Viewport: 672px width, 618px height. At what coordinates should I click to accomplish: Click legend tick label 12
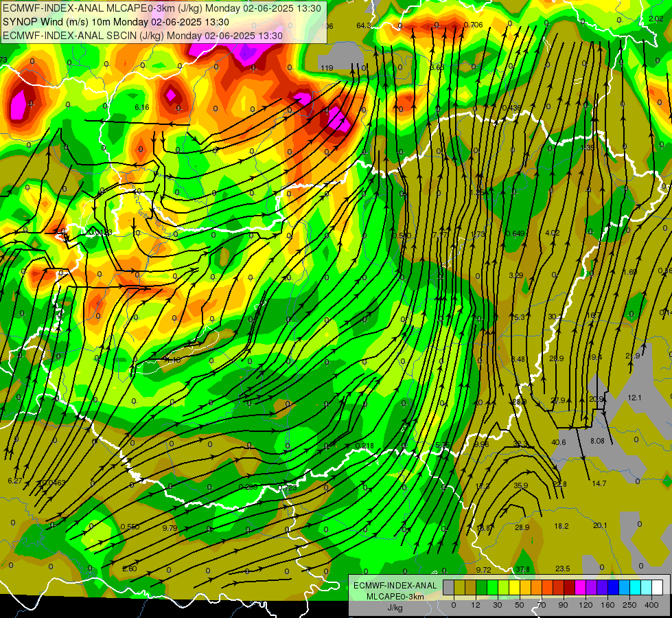pyautogui.click(x=475, y=605)
